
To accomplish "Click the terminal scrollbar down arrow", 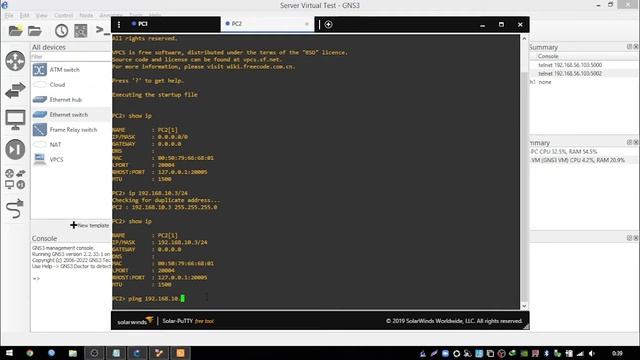I will [x=524, y=306].
